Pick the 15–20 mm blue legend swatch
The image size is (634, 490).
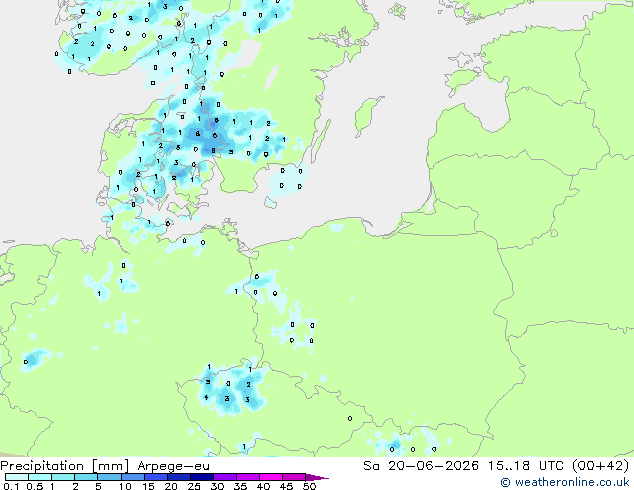156,477
